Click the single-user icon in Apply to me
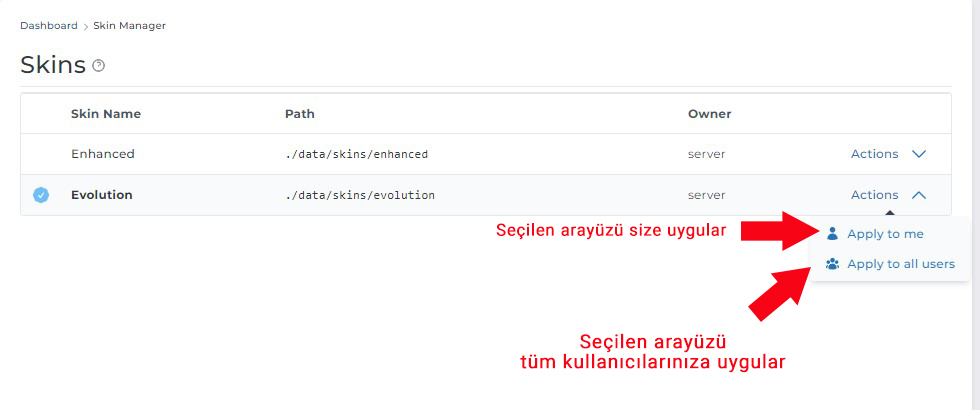 832,234
